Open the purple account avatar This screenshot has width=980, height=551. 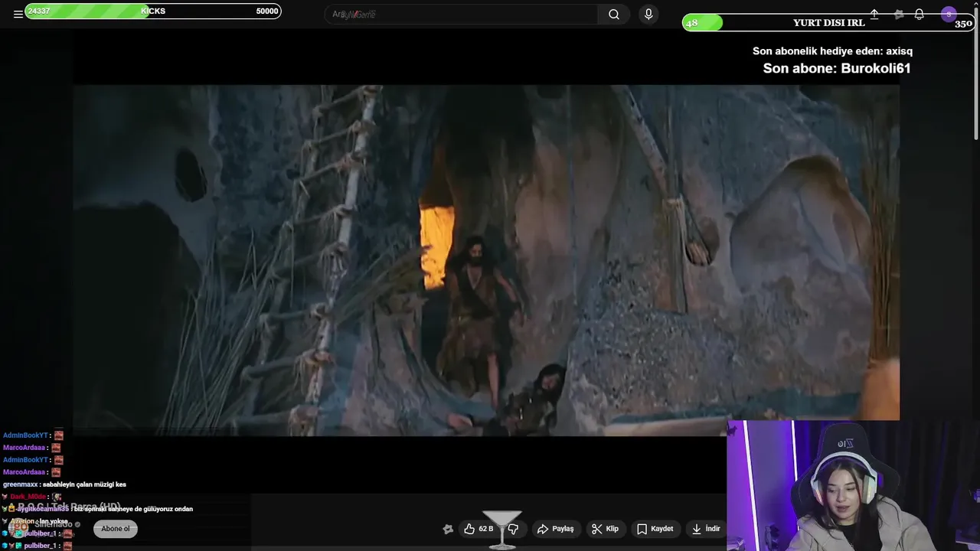tap(949, 14)
